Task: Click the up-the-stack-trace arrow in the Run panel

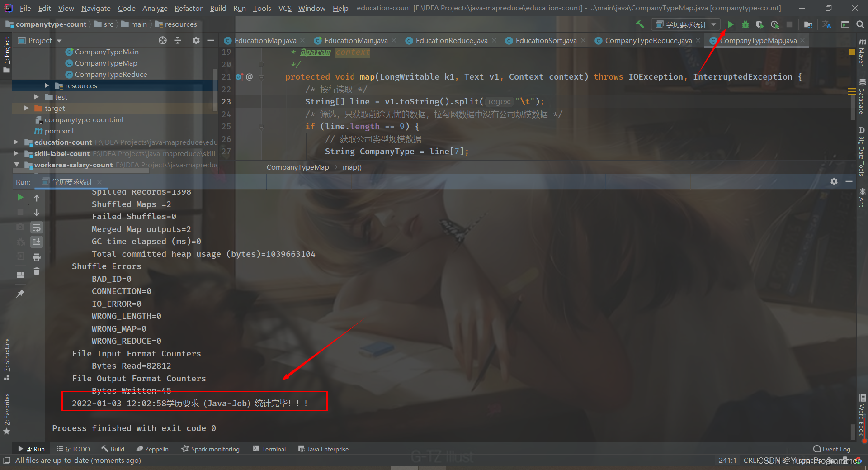Action: [x=37, y=198]
